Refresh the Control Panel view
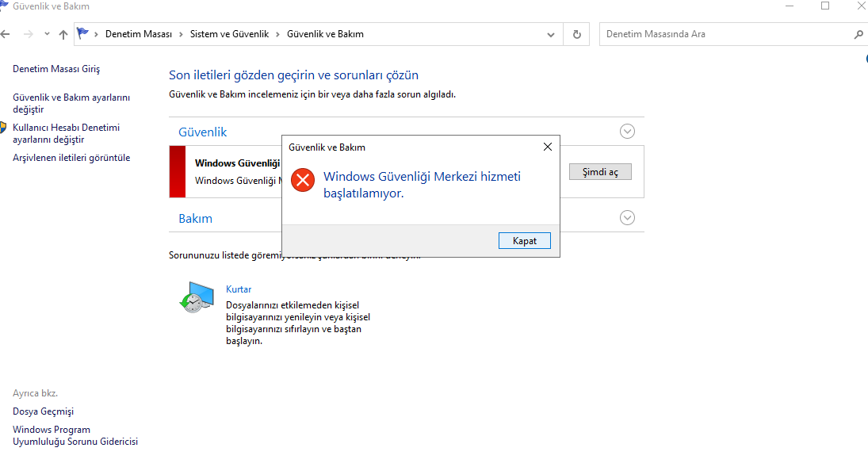This screenshot has width=868, height=463. click(577, 34)
